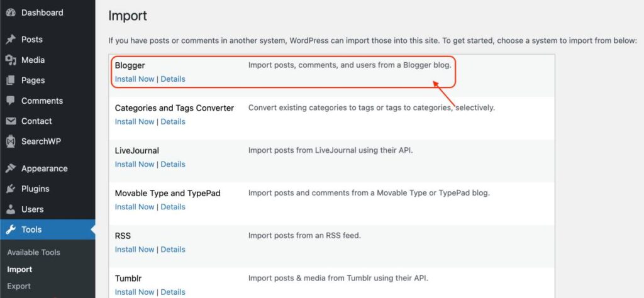Viewport: 644px width, 298px height.
Task: Click the Users person icon
Action: (11, 209)
